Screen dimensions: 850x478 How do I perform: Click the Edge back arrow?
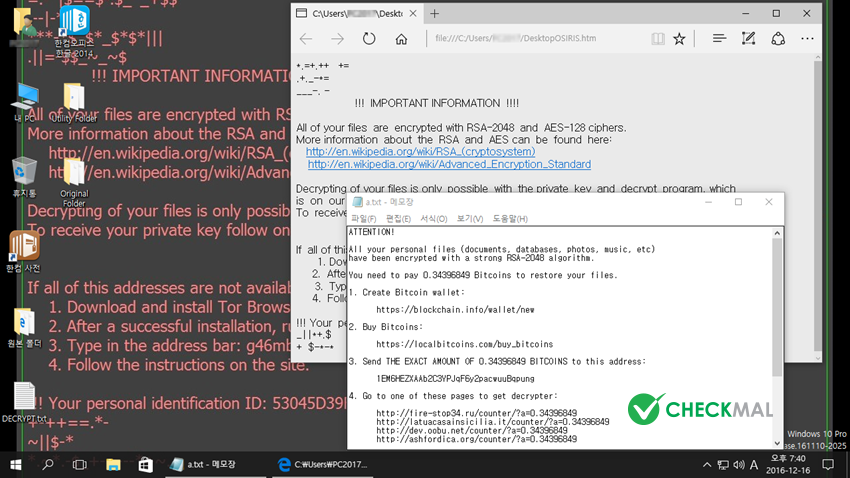[306, 39]
